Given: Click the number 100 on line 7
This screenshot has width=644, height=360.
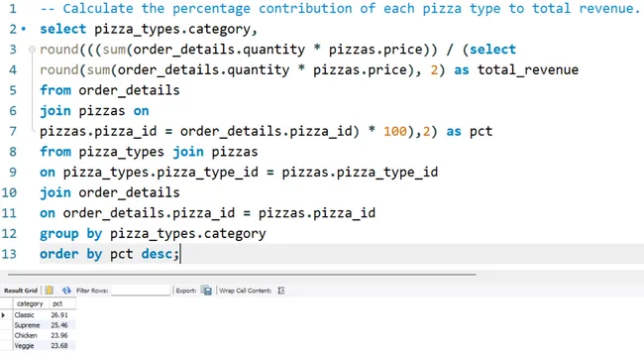Looking at the screenshot, I should click(395, 132).
